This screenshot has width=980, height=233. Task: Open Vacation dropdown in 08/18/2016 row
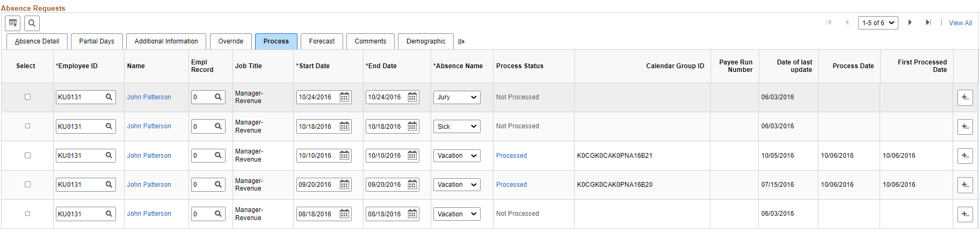click(456, 214)
